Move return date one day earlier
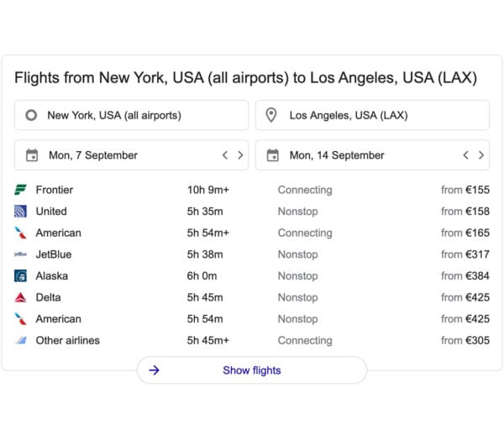The width and height of the screenshot is (504, 440). (x=465, y=155)
